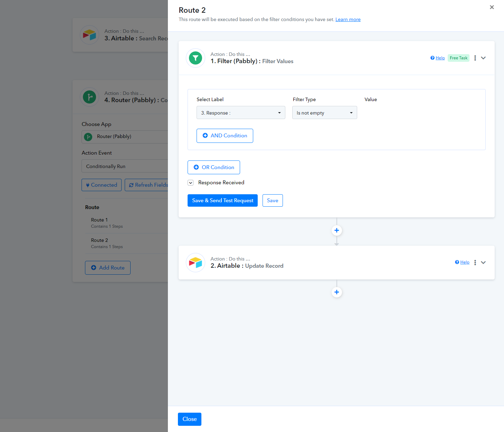This screenshot has height=432, width=504.
Task: Open the three-dot menu for the Filter step
Action: point(475,58)
